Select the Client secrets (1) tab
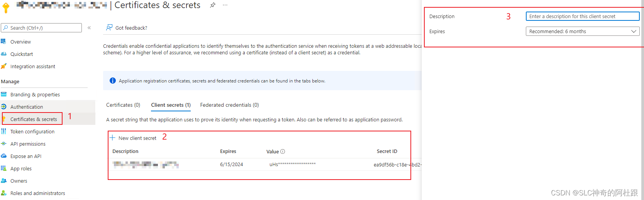 pos(171,105)
